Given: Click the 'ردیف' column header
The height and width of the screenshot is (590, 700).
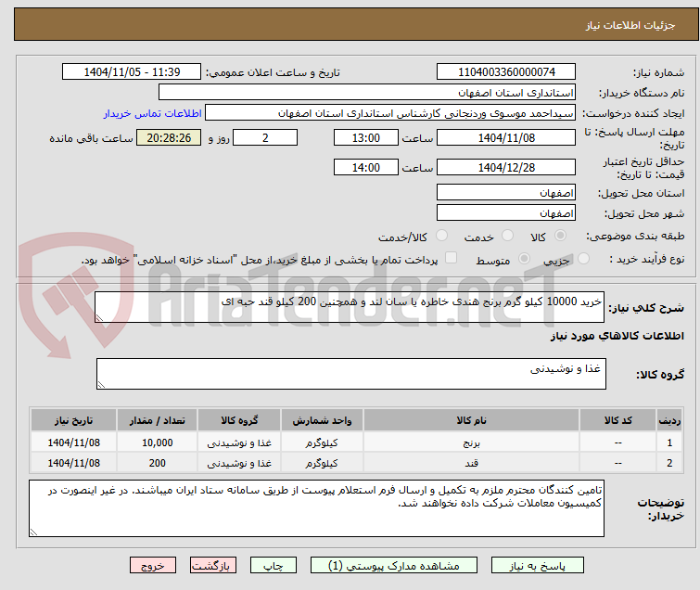Looking at the screenshot, I should 669,420.
